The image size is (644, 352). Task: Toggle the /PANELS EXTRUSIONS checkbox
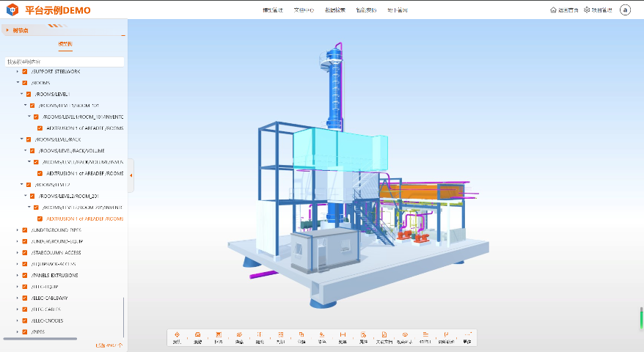coord(25,275)
